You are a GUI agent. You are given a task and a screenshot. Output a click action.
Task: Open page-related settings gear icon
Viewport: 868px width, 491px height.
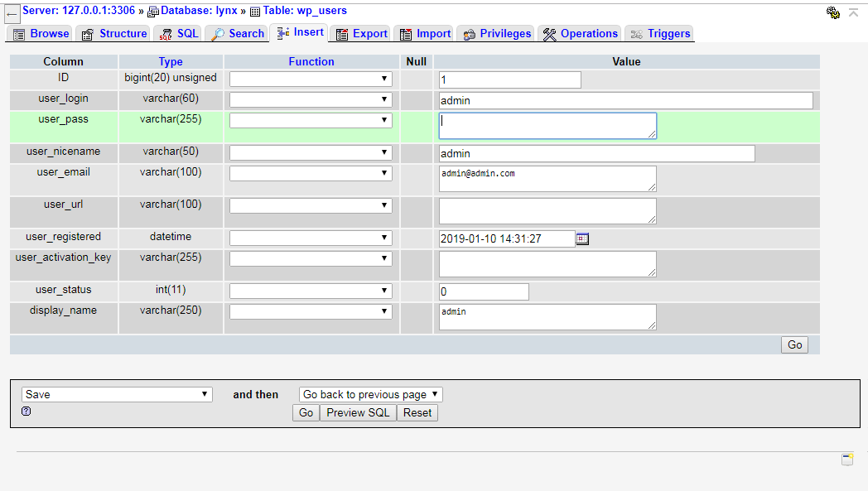click(x=833, y=12)
